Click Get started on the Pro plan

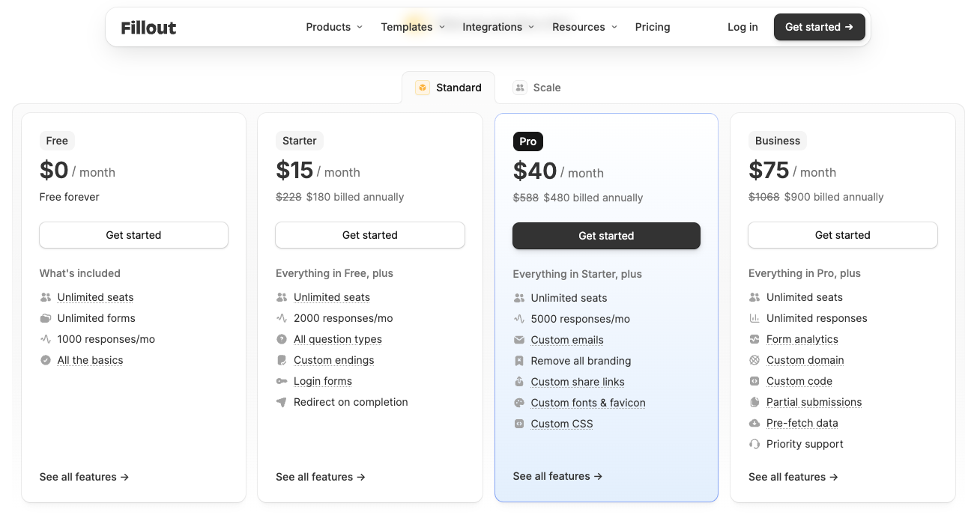click(606, 235)
